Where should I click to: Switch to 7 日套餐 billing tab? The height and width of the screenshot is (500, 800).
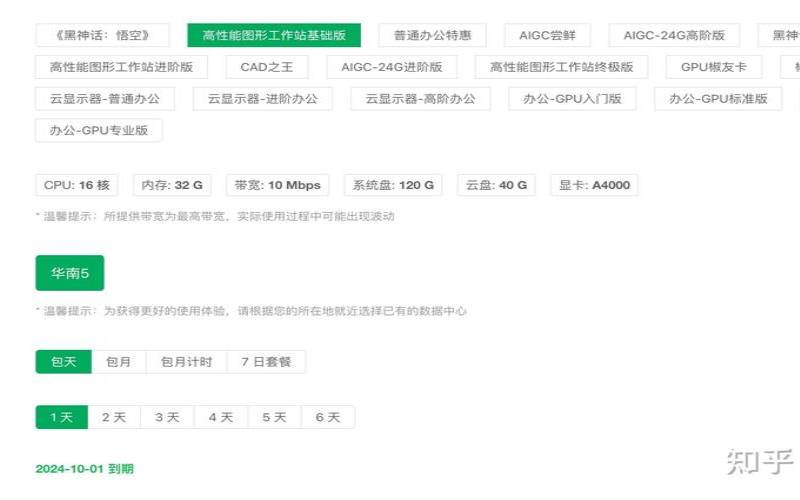coord(266,362)
